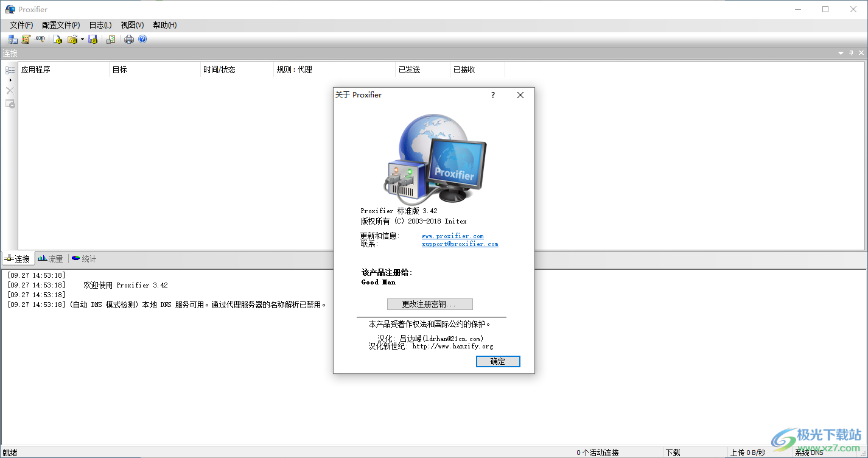Open the 视图(V) menu

pyautogui.click(x=132, y=25)
